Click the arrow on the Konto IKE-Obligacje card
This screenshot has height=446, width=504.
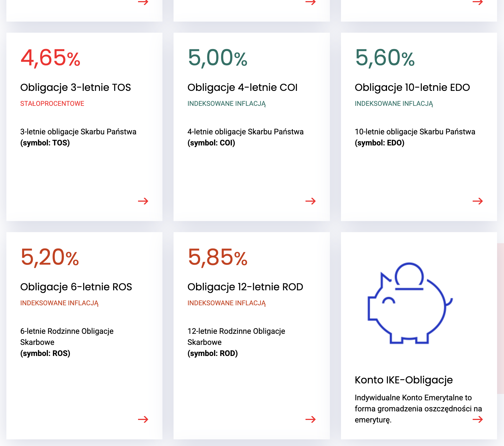point(478,419)
